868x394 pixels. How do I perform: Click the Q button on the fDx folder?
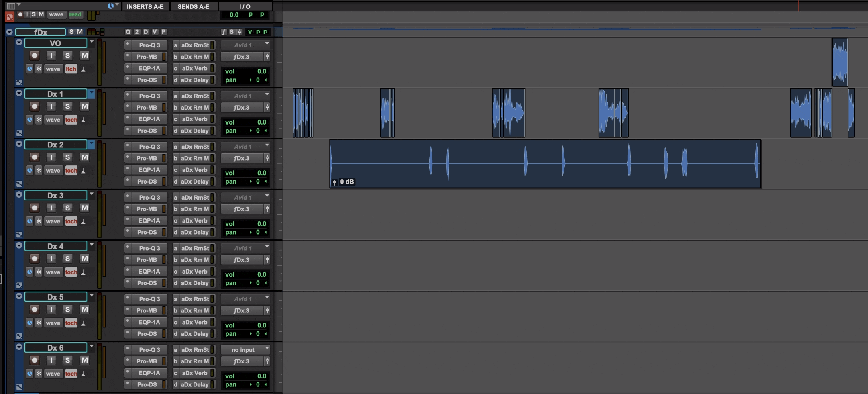pos(128,32)
